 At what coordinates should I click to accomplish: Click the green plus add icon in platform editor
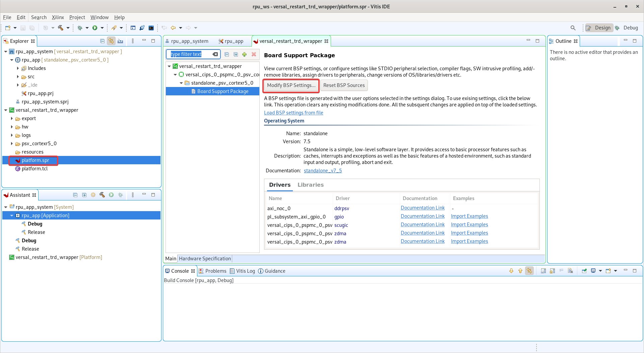click(x=245, y=54)
